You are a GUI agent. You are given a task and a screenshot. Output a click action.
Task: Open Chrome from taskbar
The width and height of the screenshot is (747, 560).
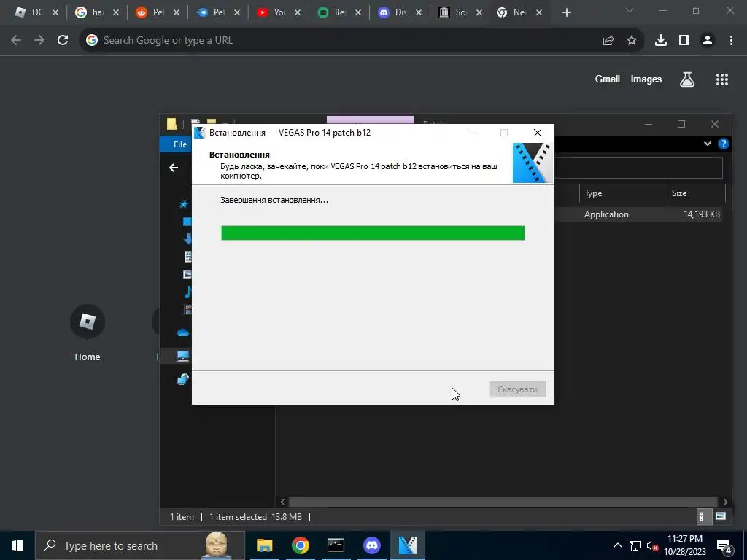click(x=300, y=545)
